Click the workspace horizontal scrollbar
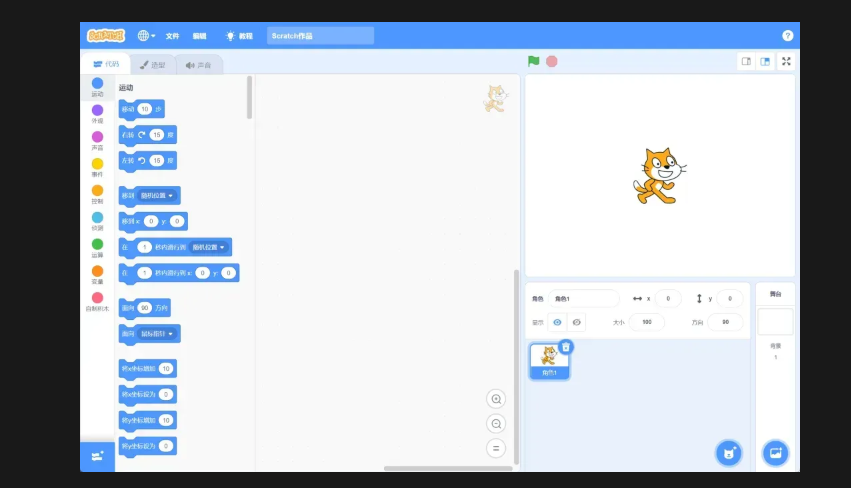Viewport: 851px width, 488px height. click(x=448, y=468)
